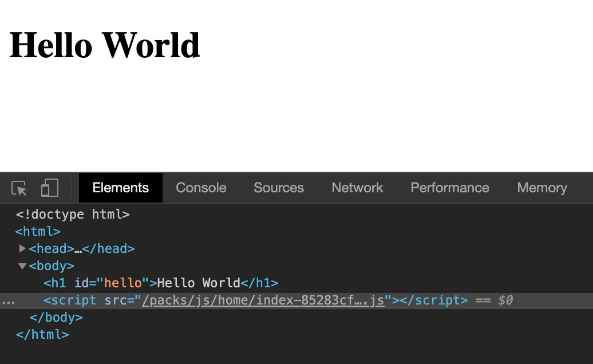Click the hello attribute value in h1
593x364 pixels.
coord(123,283)
